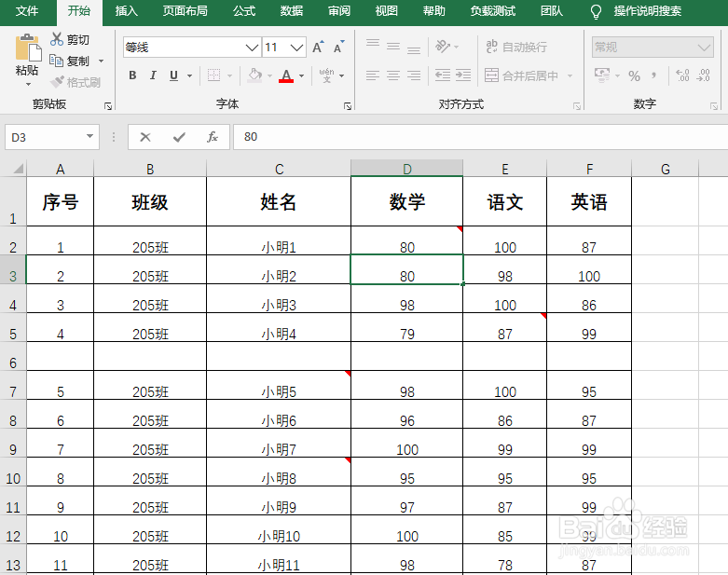Open the font size dropdown 11
Image resolution: width=728 pixels, height=575 pixels.
(x=296, y=48)
